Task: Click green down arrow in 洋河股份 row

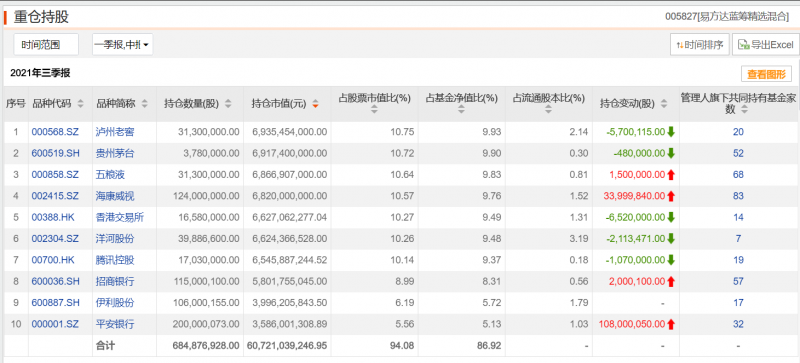Action: (x=671, y=238)
